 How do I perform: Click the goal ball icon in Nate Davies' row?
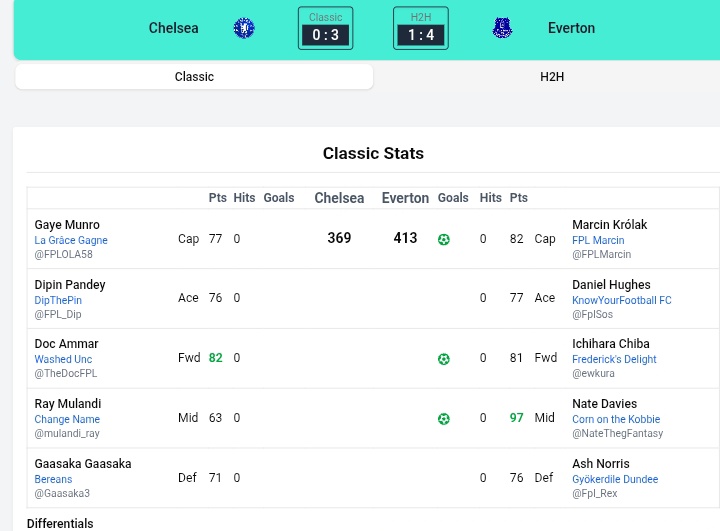pos(444,418)
